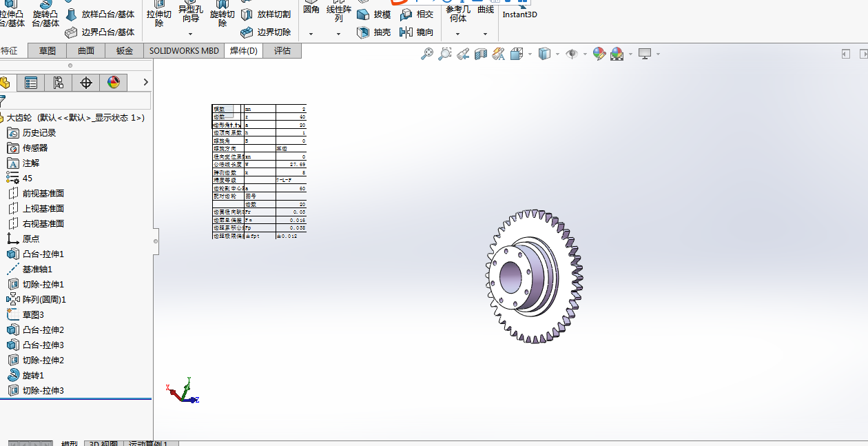
Task: Toggle Instant3D mode
Action: pos(520,12)
